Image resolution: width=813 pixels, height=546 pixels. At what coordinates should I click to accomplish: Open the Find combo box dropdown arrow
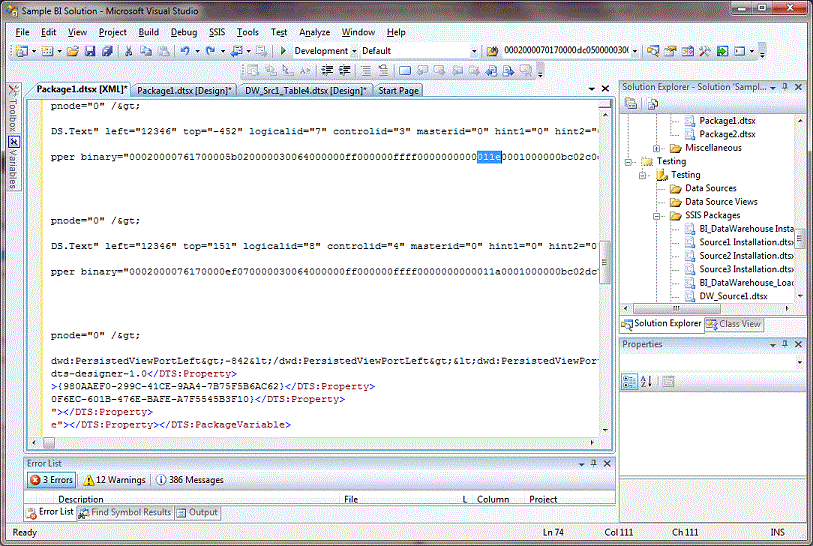point(635,51)
